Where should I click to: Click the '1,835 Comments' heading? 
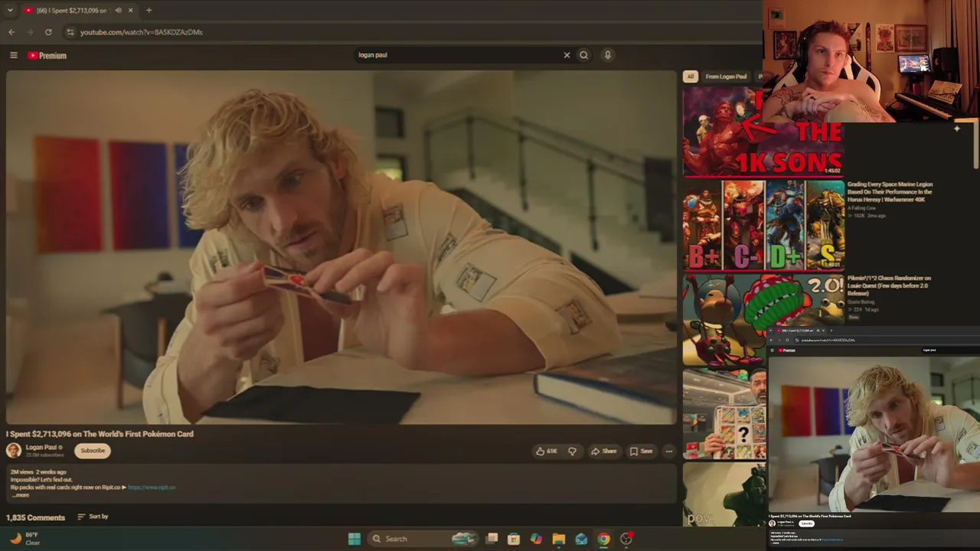(x=35, y=517)
